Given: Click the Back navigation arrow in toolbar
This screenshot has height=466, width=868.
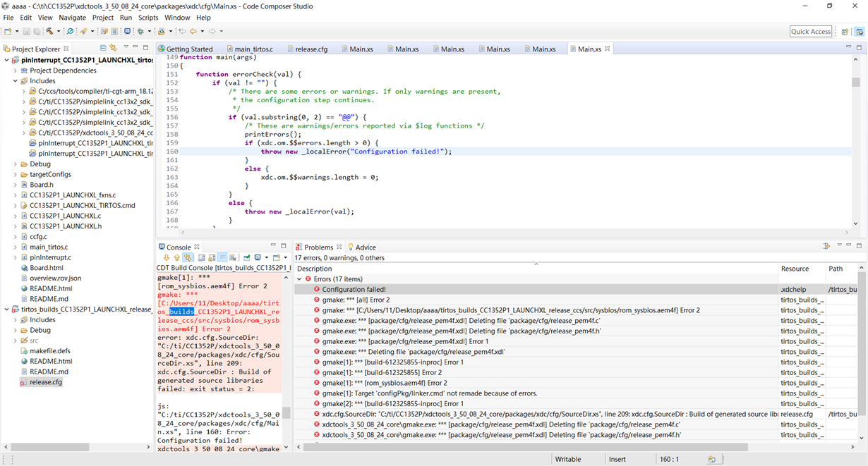Looking at the screenshot, I should point(193,32).
